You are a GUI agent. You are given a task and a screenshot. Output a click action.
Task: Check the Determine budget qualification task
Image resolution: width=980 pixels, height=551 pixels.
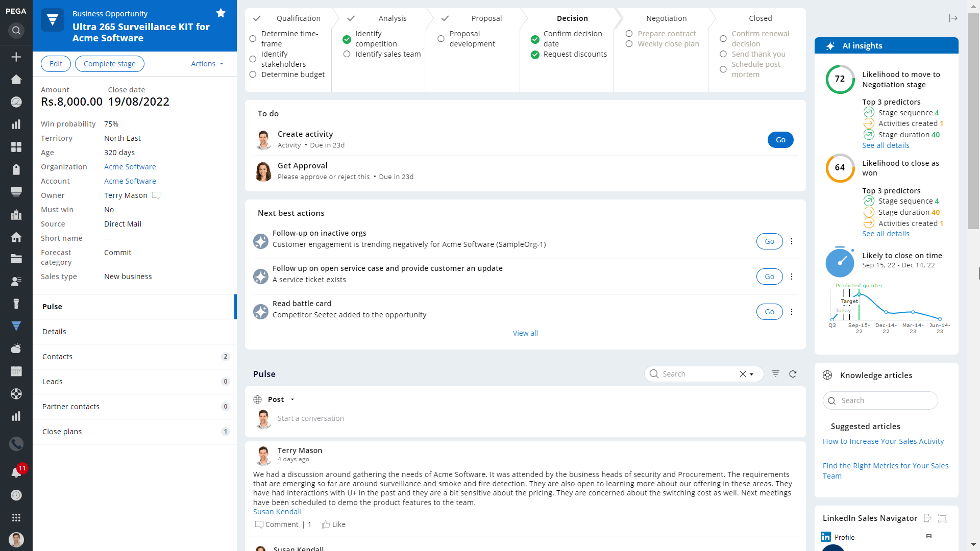[x=253, y=74]
